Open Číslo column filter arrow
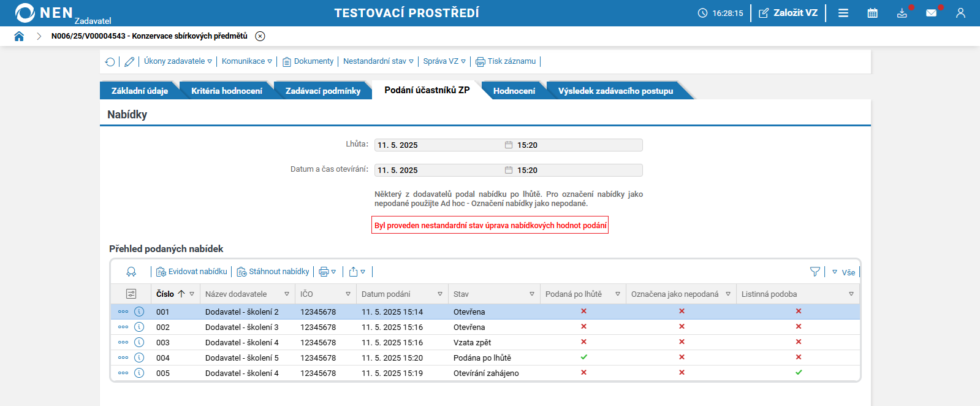Viewport: 980px width, 406px height. [x=192, y=294]
